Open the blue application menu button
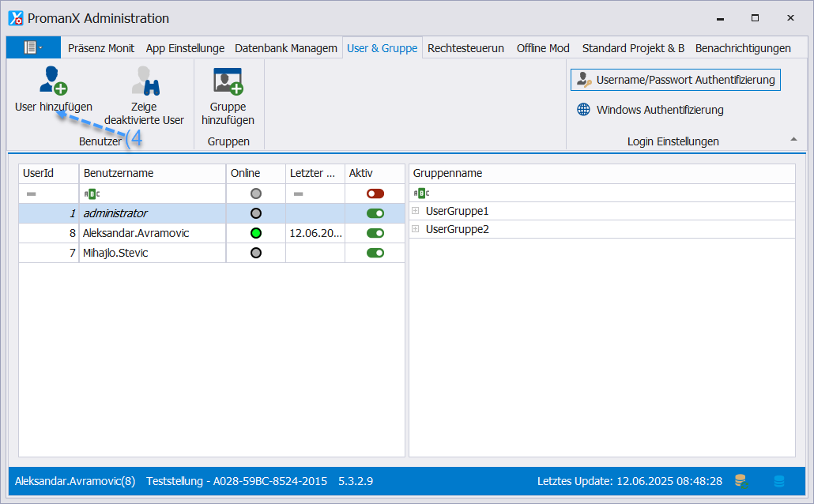 [x=33, y=47]
